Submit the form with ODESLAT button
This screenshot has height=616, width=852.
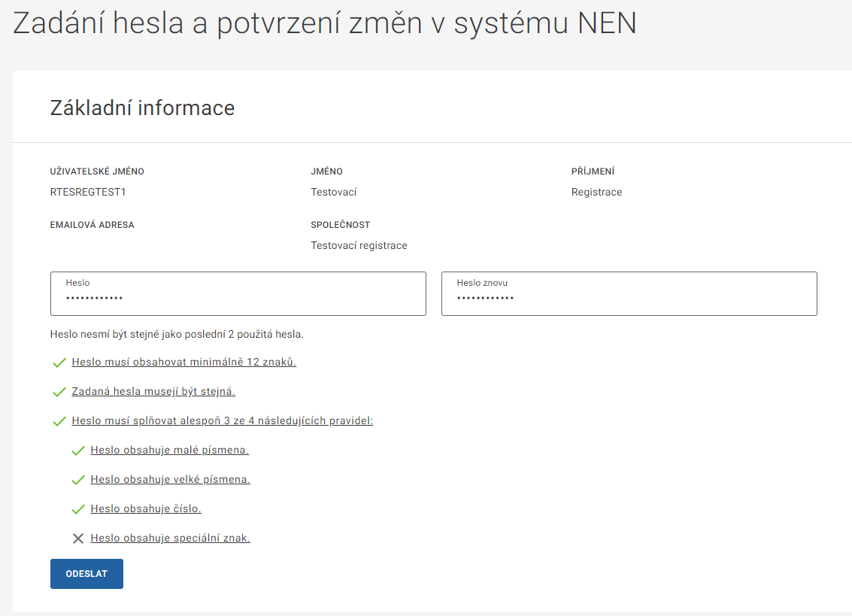click(x=86, y=574)
